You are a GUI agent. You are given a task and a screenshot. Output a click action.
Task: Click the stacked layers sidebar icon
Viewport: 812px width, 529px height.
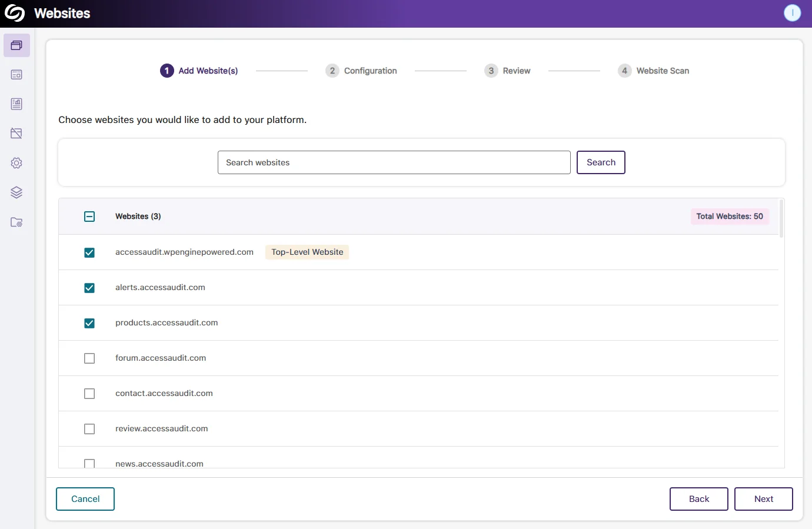pos(16,192)
